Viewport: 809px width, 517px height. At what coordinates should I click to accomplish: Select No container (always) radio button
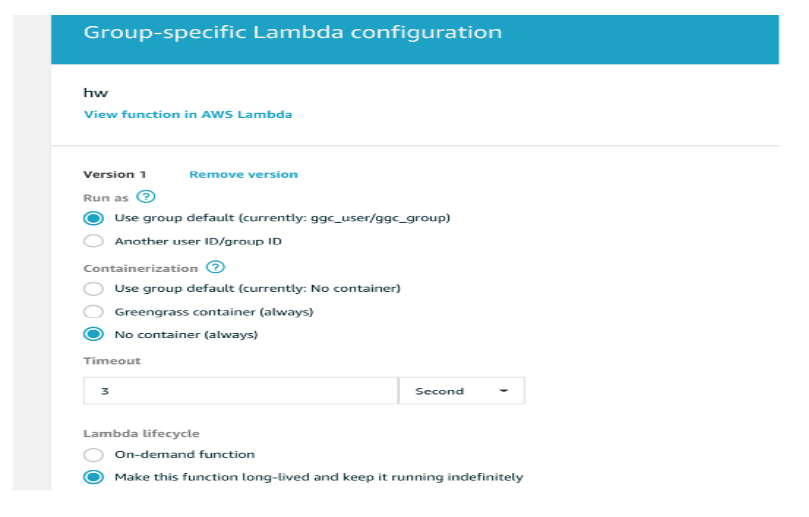93,334
